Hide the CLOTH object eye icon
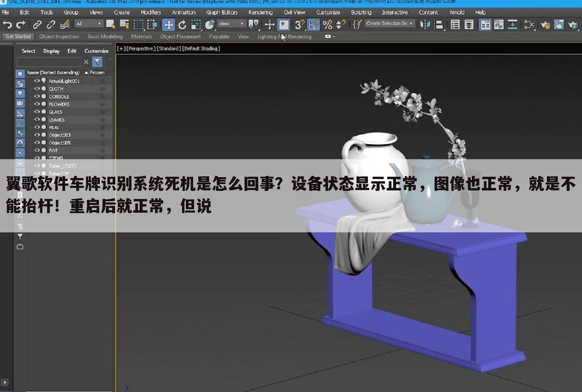Screen dimensions: 582x392 coord(37,89)
